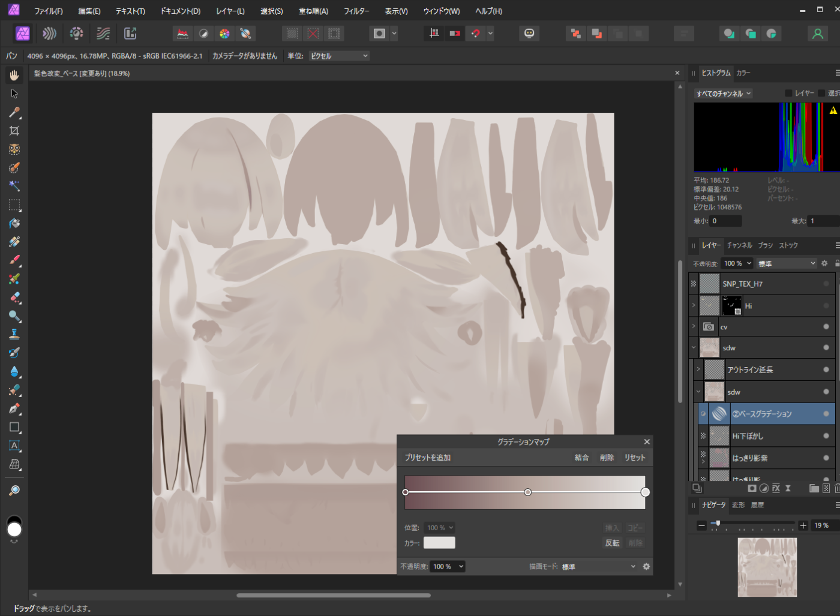840x616 pixels.
Task: Expand the cv layer group
Action: tap(694, 327)
